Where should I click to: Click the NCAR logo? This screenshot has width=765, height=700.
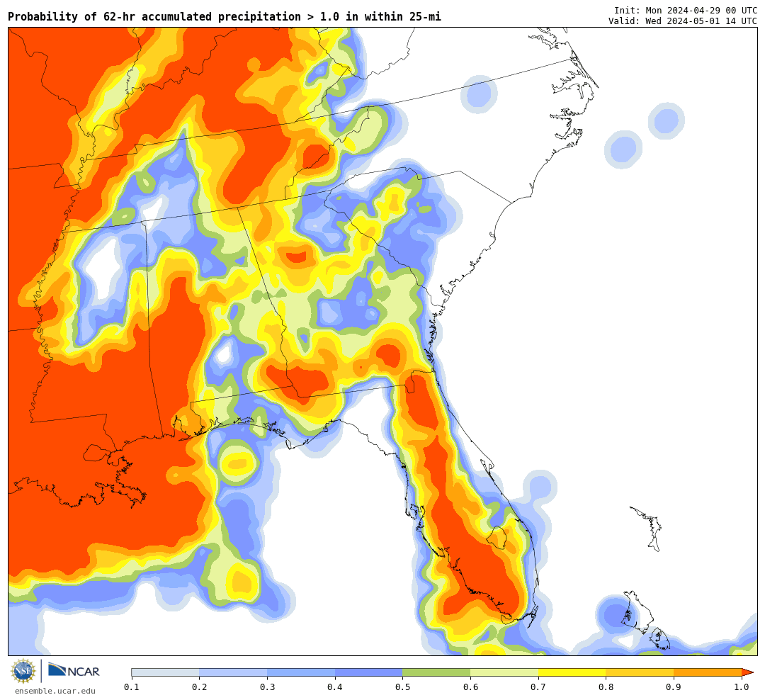[74, 670]
